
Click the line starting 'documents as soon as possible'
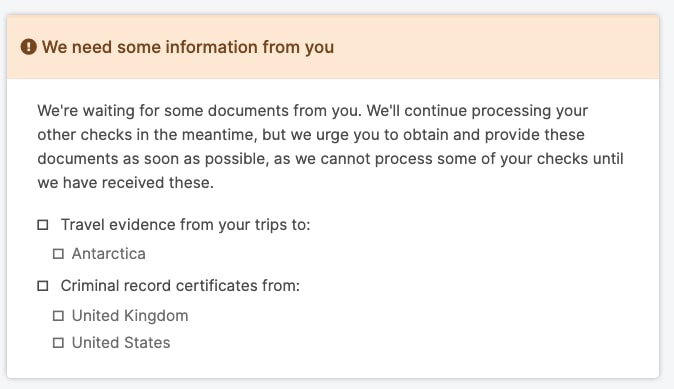(x=330, y=159)
